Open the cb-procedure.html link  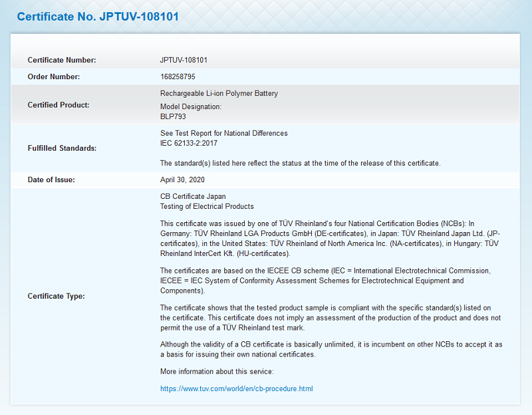(x=237, y=388)
